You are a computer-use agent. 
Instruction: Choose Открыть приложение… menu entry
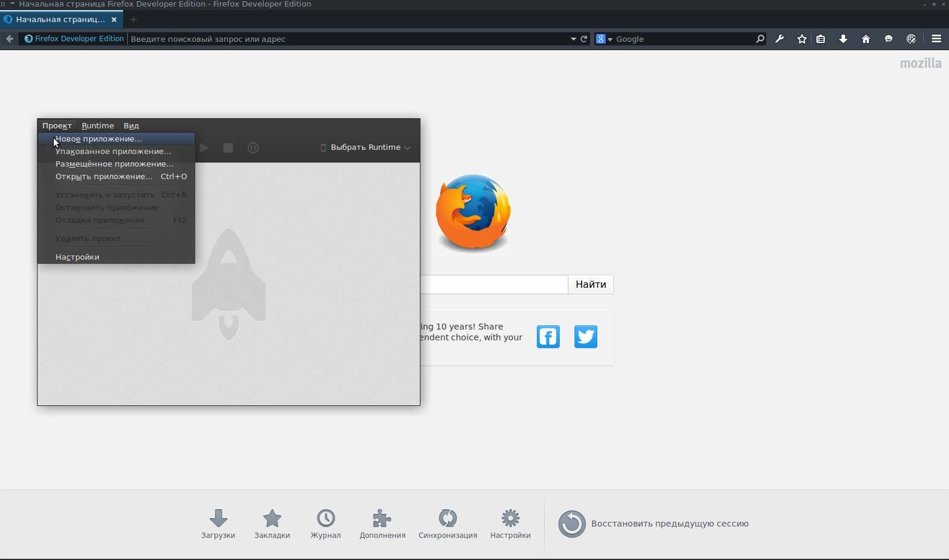116,176
